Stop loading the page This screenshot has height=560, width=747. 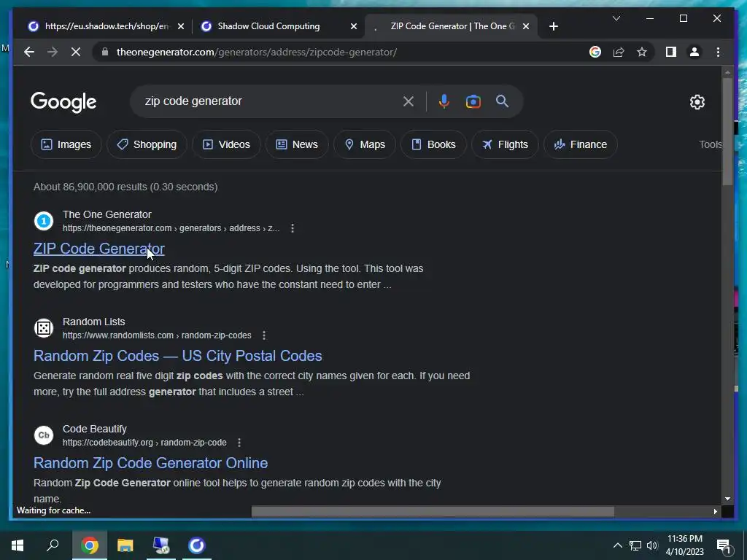tap(76, 52)
